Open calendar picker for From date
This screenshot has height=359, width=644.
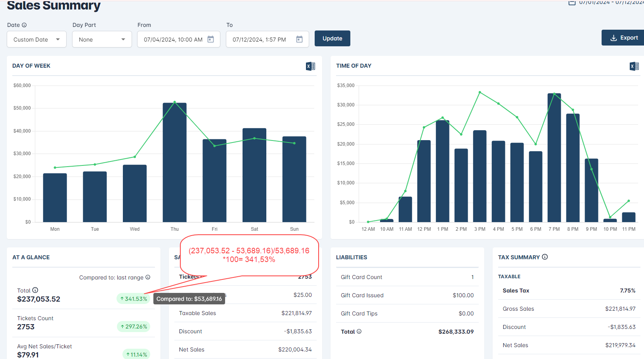(211, 39)
